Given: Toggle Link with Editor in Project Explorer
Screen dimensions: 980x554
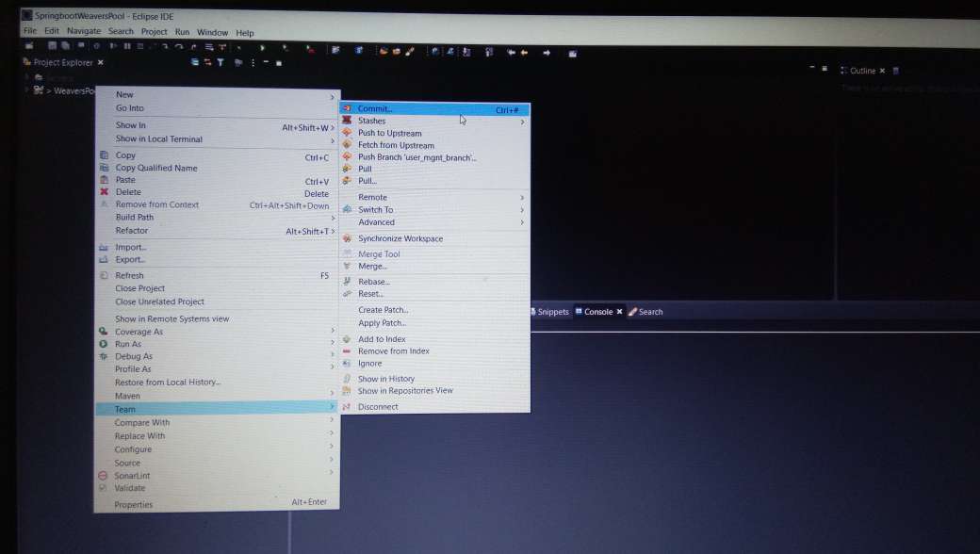Looking at the screenshot, I should pyautogui.click(x=207, y=62).
